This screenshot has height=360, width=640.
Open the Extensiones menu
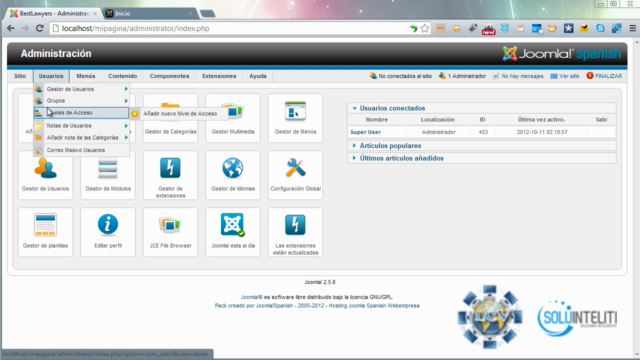[219, 76]
